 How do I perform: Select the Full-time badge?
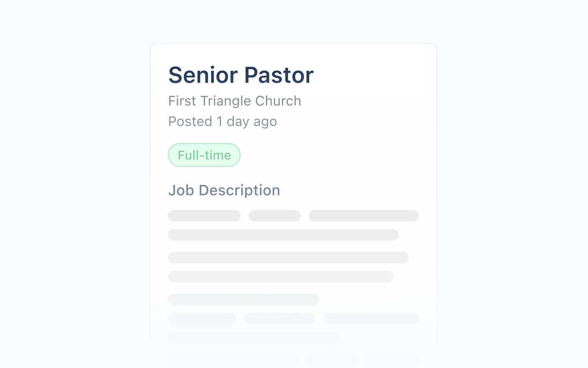[x=204, y=155]
